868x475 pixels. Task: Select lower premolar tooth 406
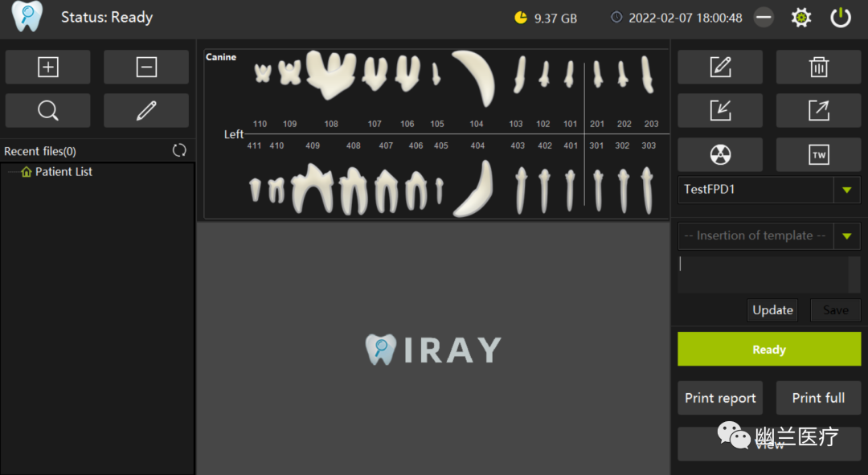416,191
